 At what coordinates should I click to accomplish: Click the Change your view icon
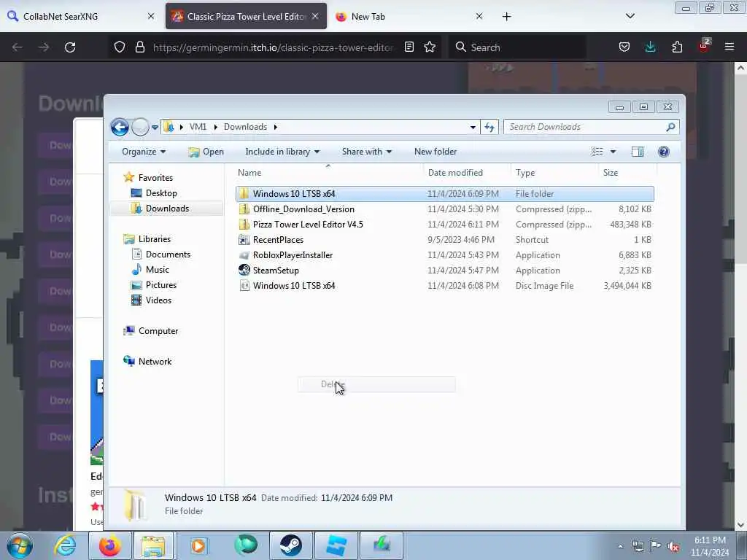point(597,152)
